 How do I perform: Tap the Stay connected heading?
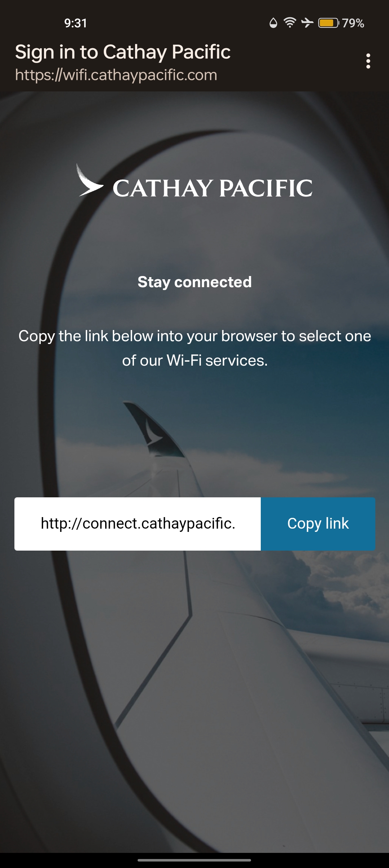194,282
